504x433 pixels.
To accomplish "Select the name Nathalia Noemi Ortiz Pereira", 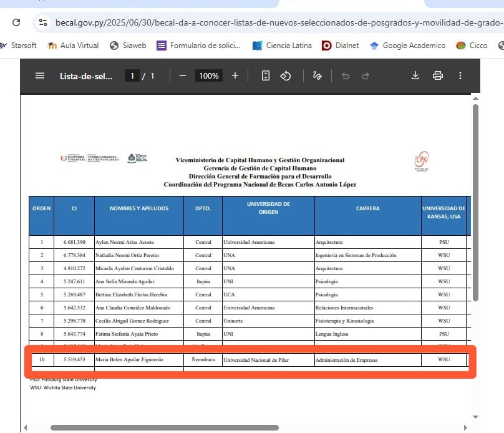I will [127, 256].
